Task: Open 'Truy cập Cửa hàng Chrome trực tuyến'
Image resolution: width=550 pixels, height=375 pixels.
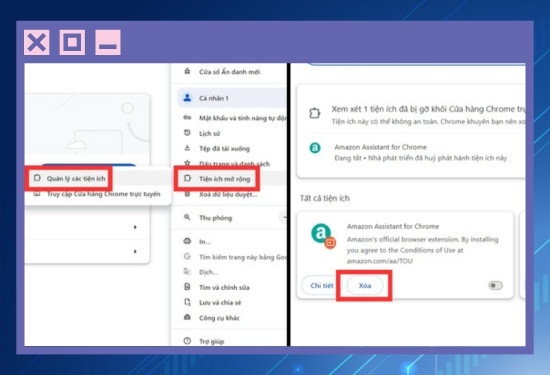Action: click(x=98, y=194)
